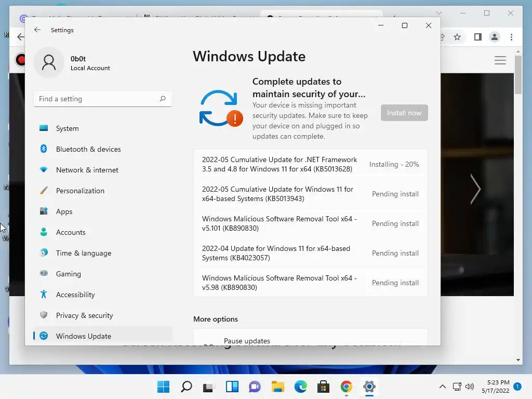Open Network & internet settings
The width and height of the screenshot is (532, 399).
(103, 170)
